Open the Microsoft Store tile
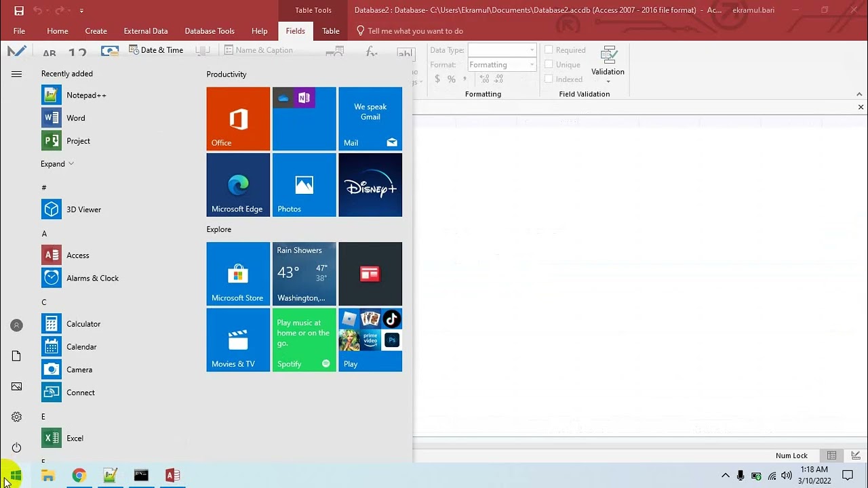This screenshot has width=868, height=488. [x=238, y=274]
